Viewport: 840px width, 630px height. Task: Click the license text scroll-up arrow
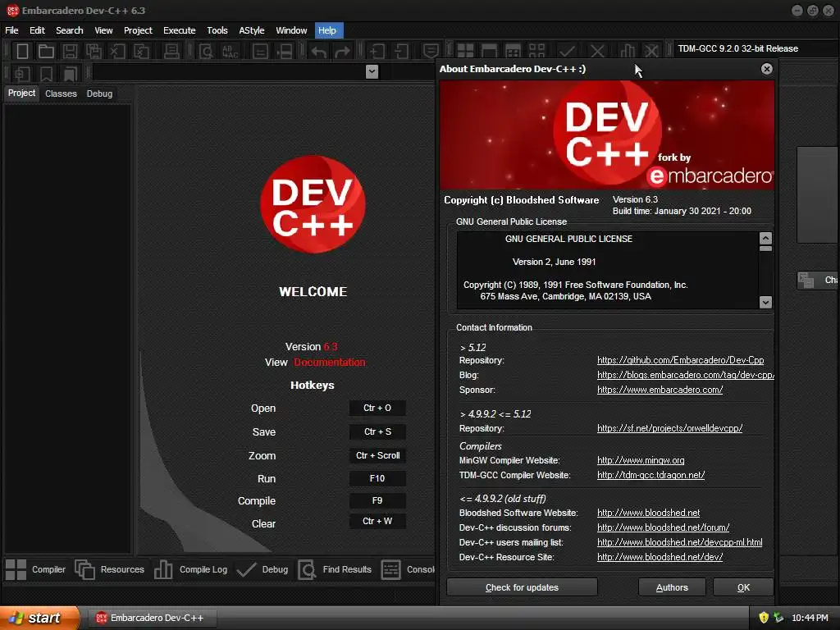click(765, 239)
